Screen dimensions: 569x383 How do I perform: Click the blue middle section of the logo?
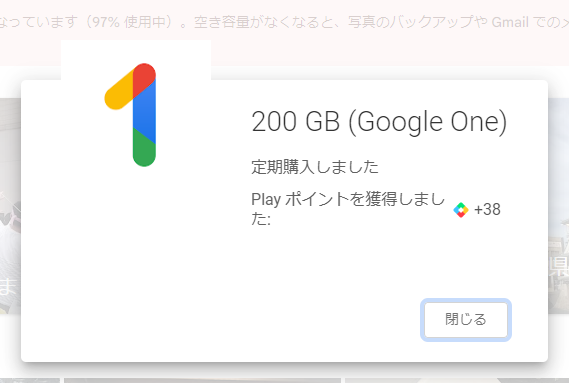pyautogui.click(x=144, y=113)
